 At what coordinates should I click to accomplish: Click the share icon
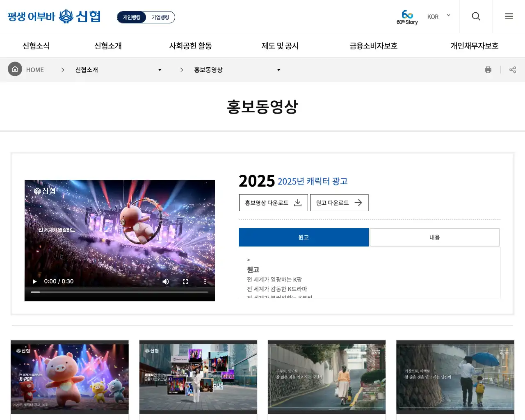click(513, 70)
